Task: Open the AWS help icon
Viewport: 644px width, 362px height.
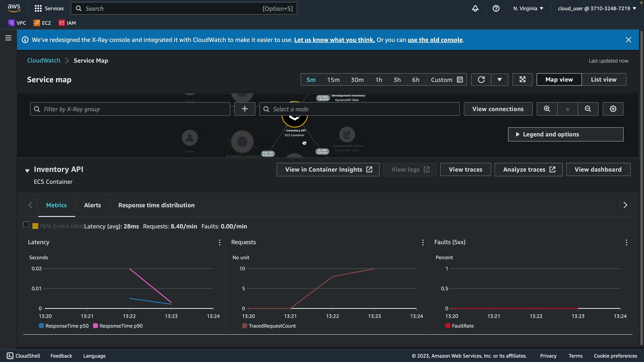Action: point(496,8)
